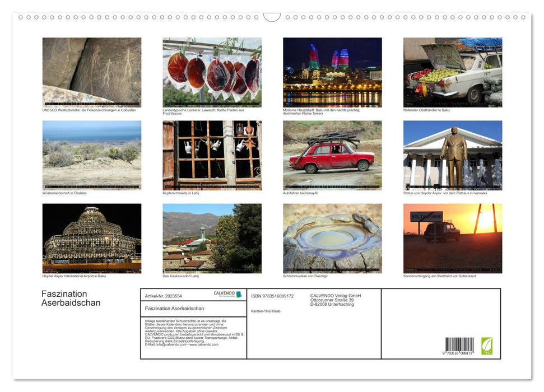The width and height of the screenshot is (544, 392).
Task: Click the Faszination Aserbaidschan title text
Action: 71,298
